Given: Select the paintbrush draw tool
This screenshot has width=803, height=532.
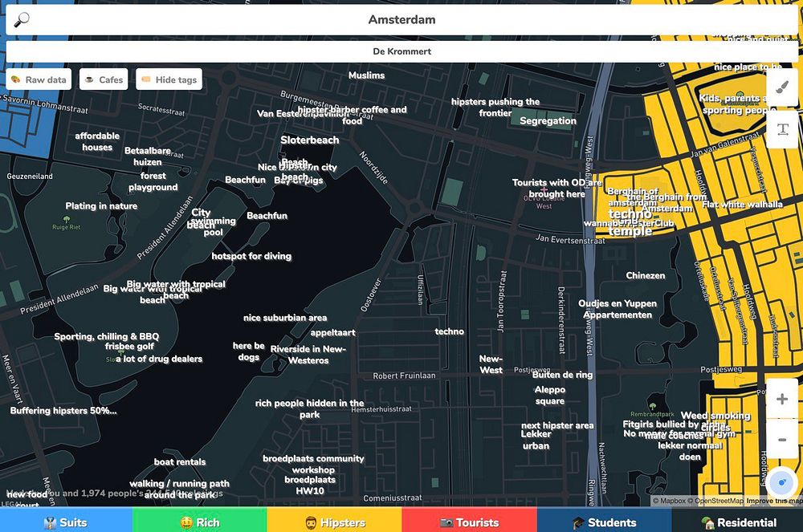Looking at the screenshot, I should pos(782,87).
